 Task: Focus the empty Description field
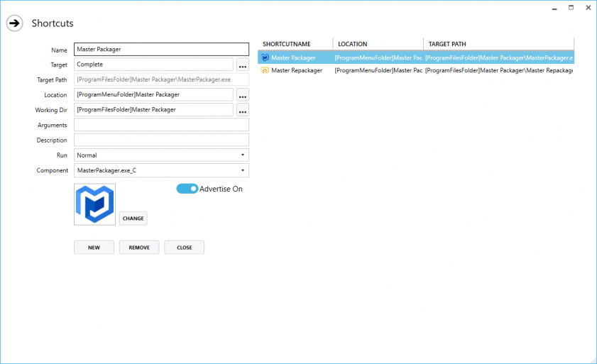click(161, 140)
